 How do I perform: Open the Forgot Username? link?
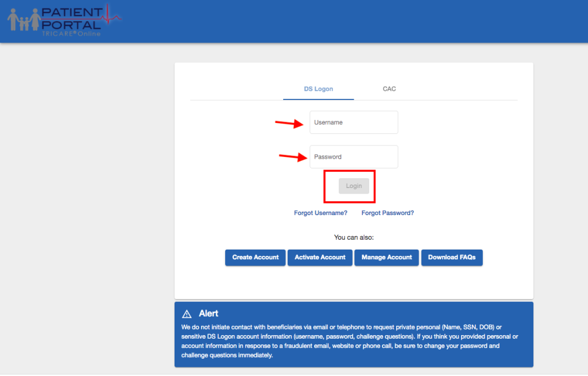point(320,213)
